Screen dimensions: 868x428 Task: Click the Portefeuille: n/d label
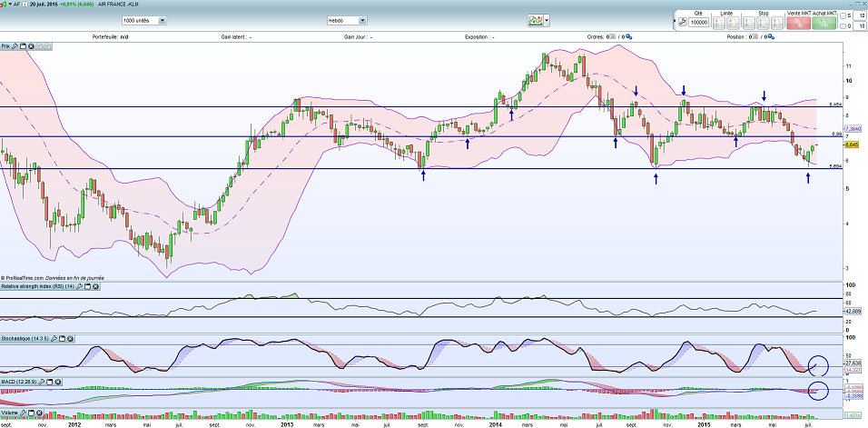pos(110,37)
